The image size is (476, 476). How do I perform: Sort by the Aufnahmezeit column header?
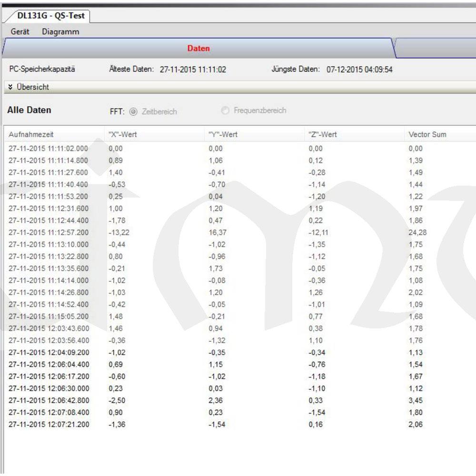pyautogui.click(x=31, y=134)
